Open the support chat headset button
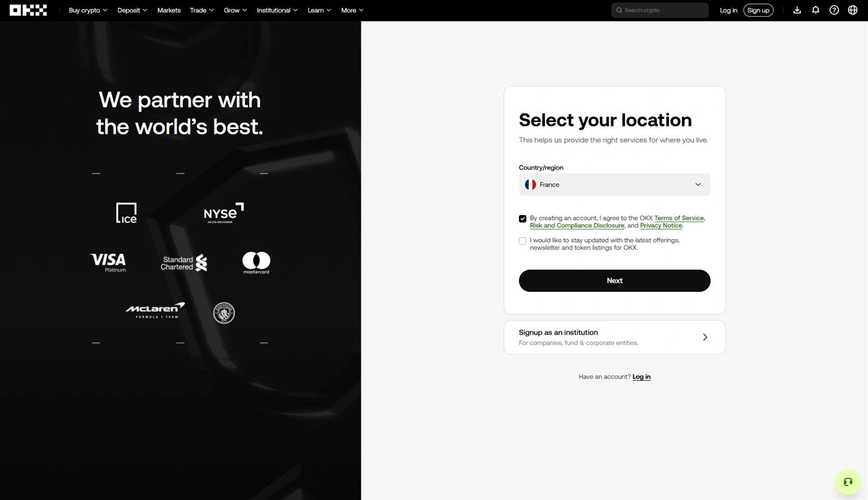 coord(848,482)
